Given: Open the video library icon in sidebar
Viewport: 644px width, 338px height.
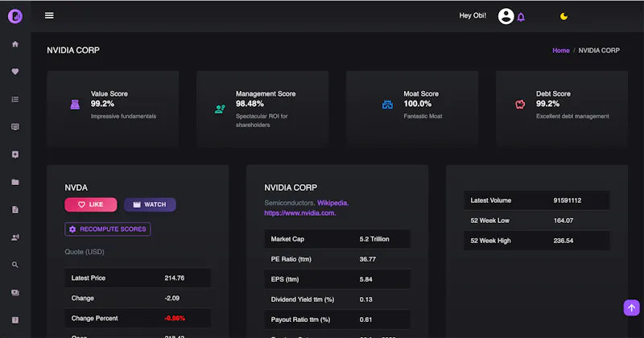Looking at the screenshot, I should tap(15, 292).
